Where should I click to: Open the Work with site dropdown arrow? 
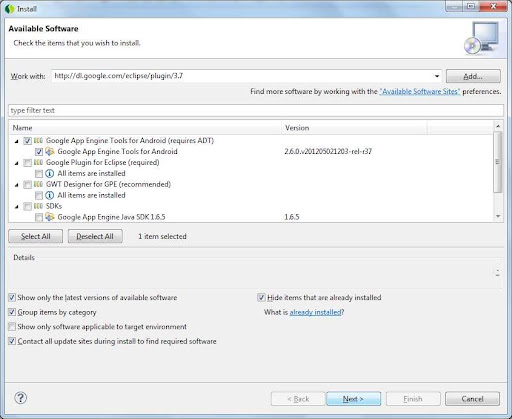[437, 76]
